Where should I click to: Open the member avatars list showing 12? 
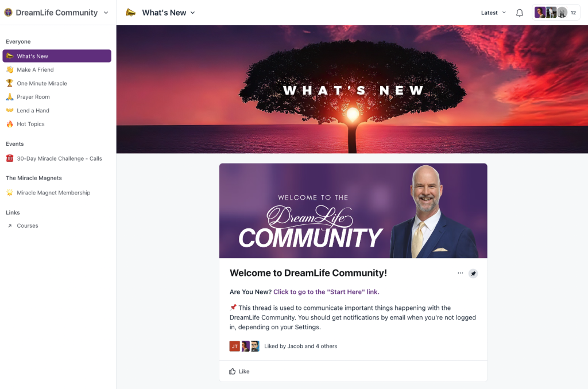tap(556, 13)
